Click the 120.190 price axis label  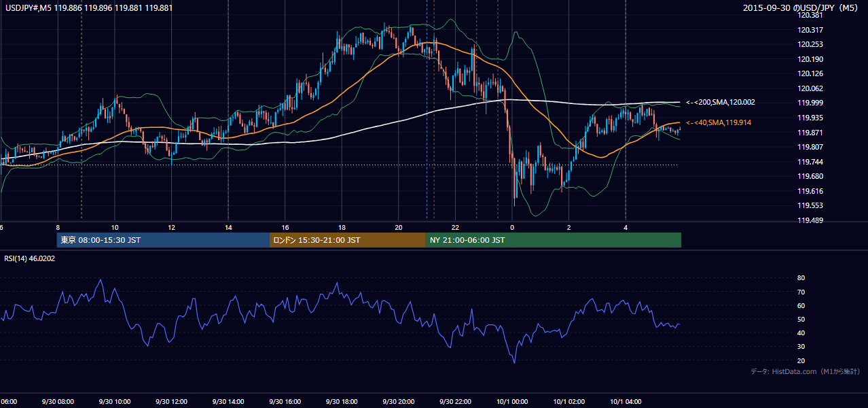tap(812, 59)
